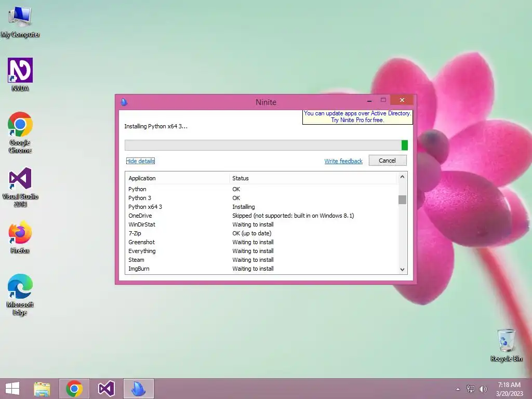Click Hide details link
Viewport: 532px width, 399px height.
(140, 161)
